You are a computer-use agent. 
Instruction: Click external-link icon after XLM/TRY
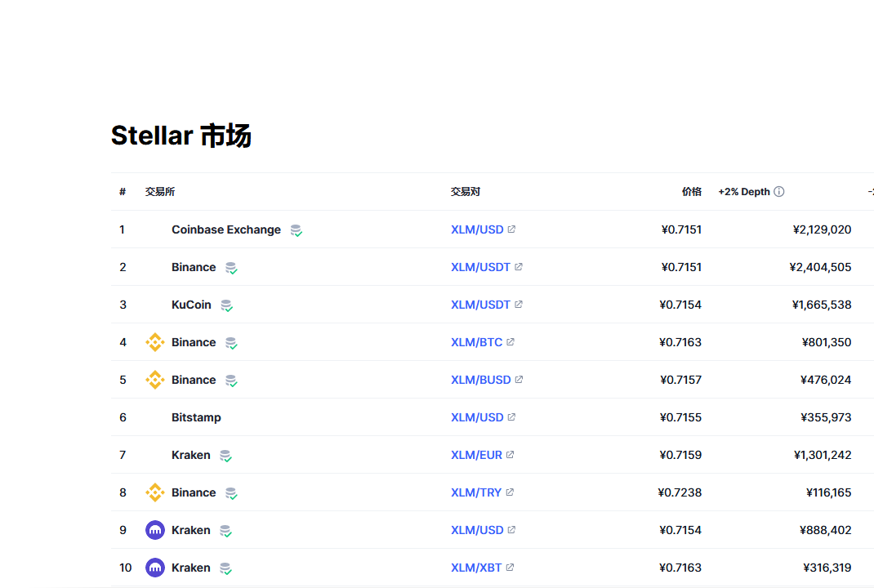[510, 492]
